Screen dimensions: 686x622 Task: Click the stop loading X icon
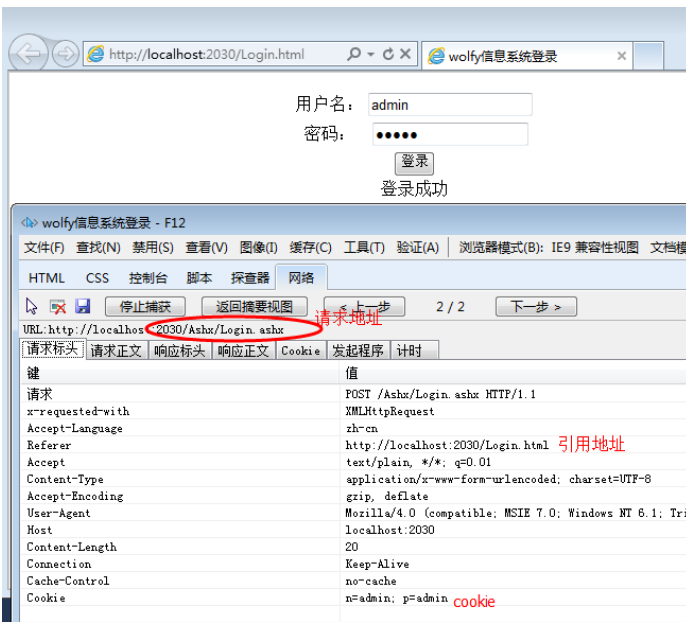tap(406, 55)
